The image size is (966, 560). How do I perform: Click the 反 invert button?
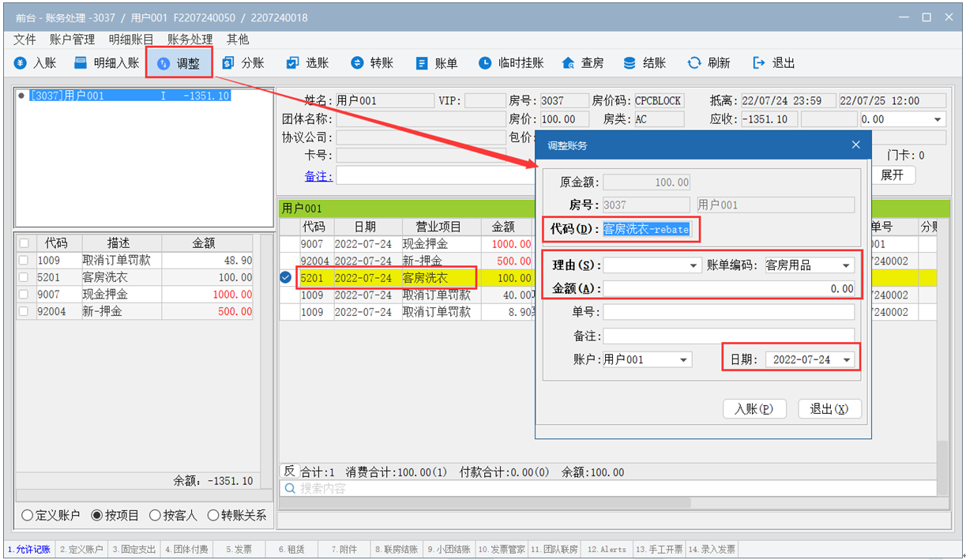(288, 472)
